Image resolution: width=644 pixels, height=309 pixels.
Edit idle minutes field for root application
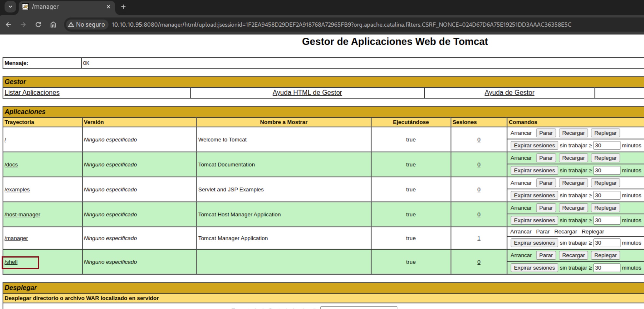[607, 146]
